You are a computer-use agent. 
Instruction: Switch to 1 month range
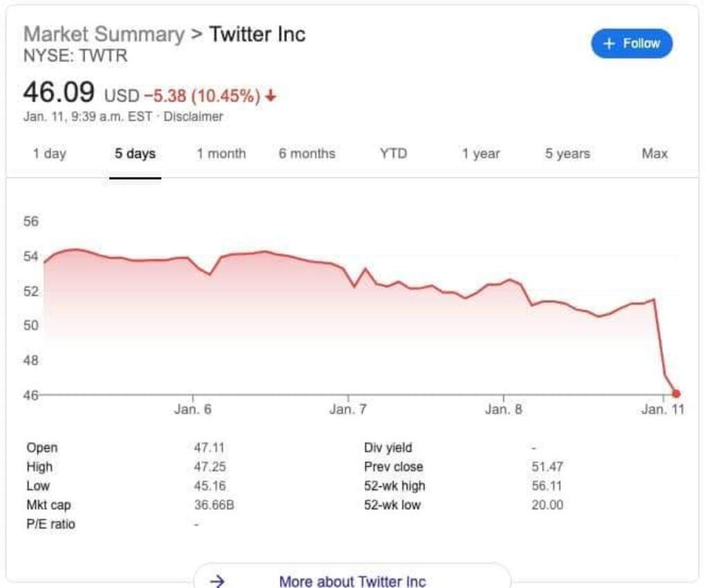221,154
